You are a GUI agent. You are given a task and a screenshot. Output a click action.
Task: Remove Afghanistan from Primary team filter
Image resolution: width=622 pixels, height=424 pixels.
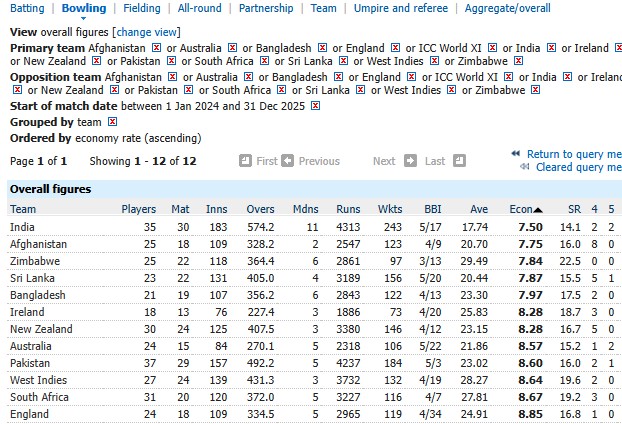pos(157,48)
